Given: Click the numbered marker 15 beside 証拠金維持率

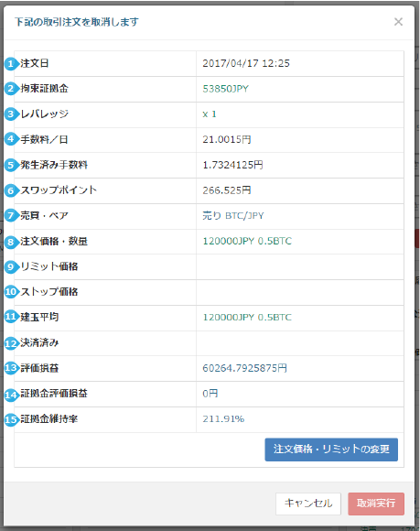Looking at the screenshot, I should click(11, 419).
